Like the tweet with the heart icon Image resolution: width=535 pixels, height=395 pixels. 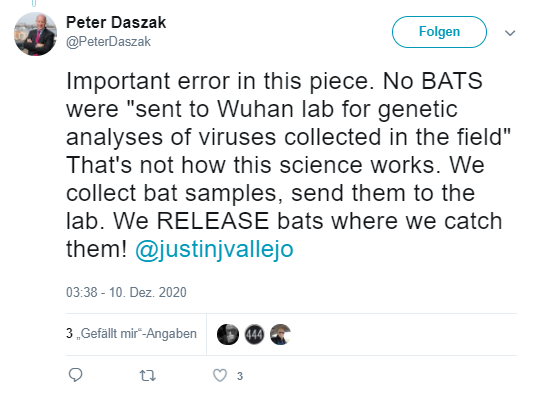coord(220,376)
